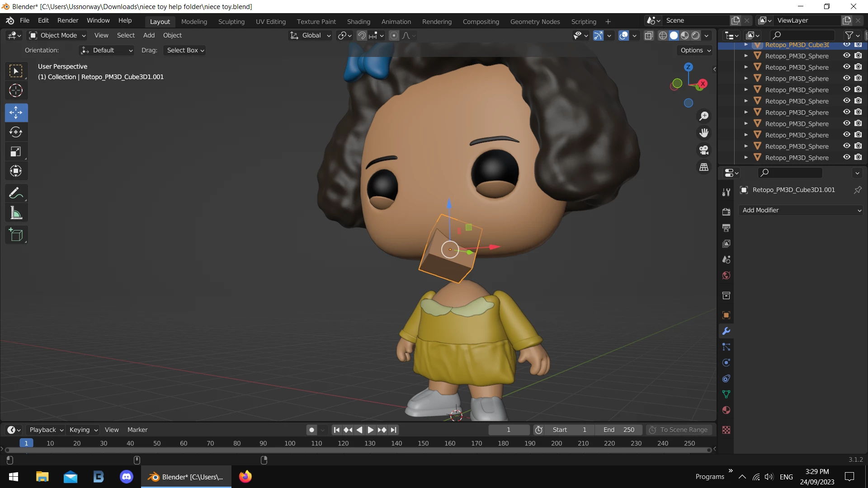
Task: Open the Object Mode dropdown
Action: (57, 36)
